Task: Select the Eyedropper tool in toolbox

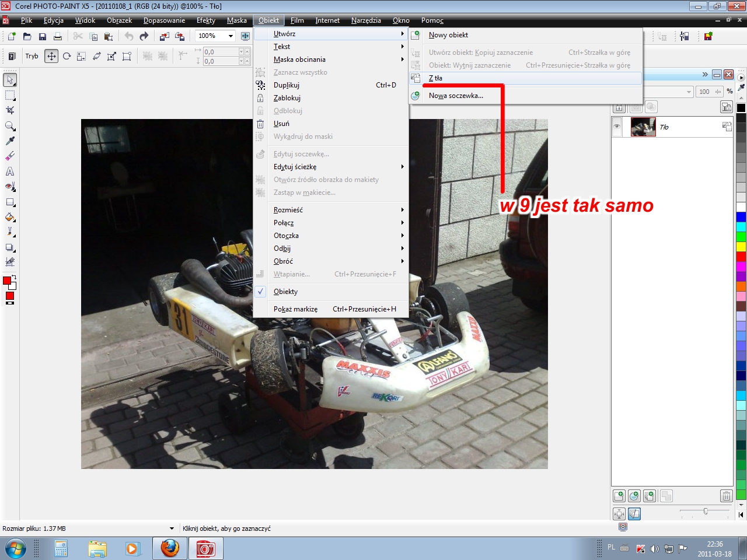Action: [x=10, y=141]
